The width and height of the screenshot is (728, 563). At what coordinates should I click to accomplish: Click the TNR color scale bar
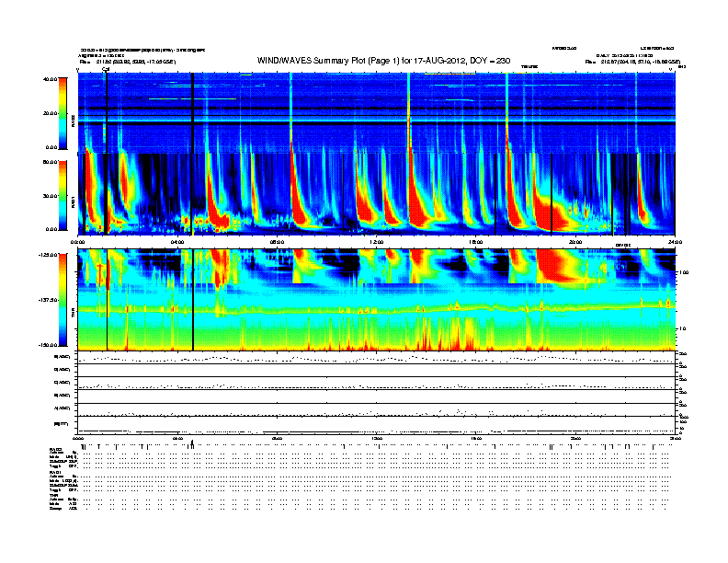(x=63, y=300)
